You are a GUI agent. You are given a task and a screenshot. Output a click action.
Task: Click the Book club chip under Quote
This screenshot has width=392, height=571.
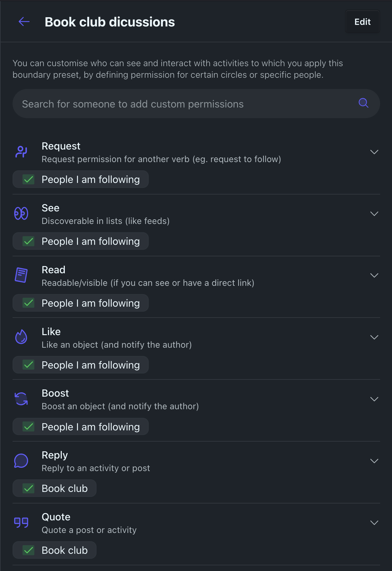click(64, 550)
